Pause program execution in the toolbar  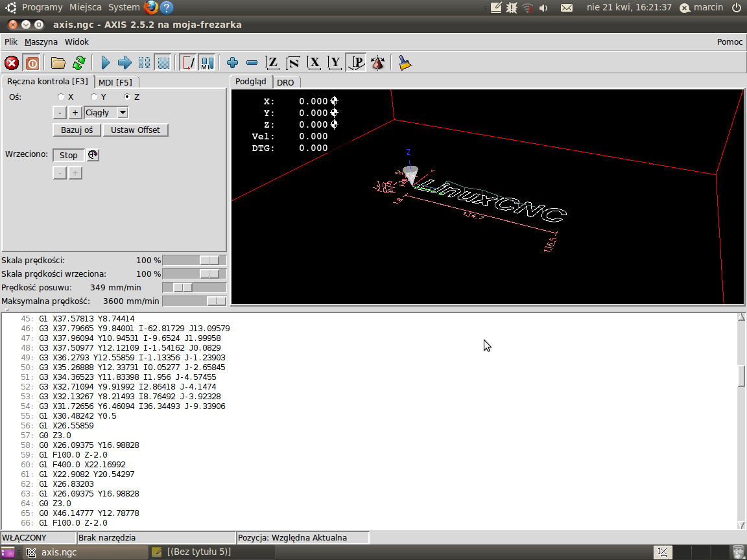(x=144, y=63)
